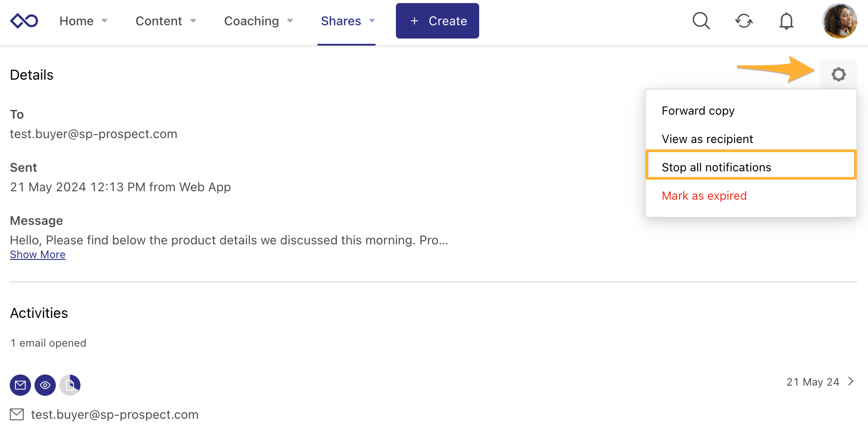Click the Show More link

click(38, 255)
